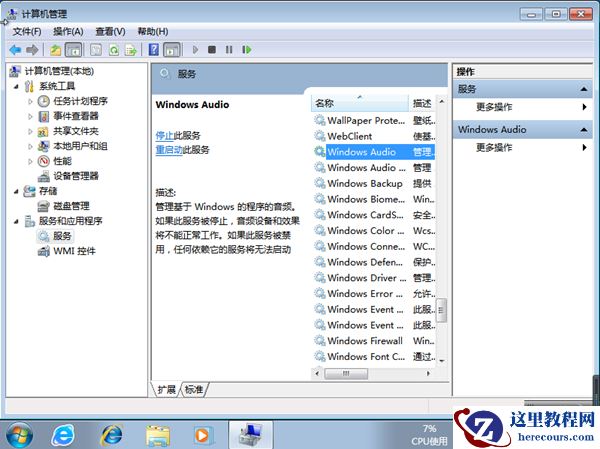Image resolution: width=600 pixels, height=449 pixels.
Task: Collapse the 存储 tree node
Action: pyautogui.click(x=16, y=191)
